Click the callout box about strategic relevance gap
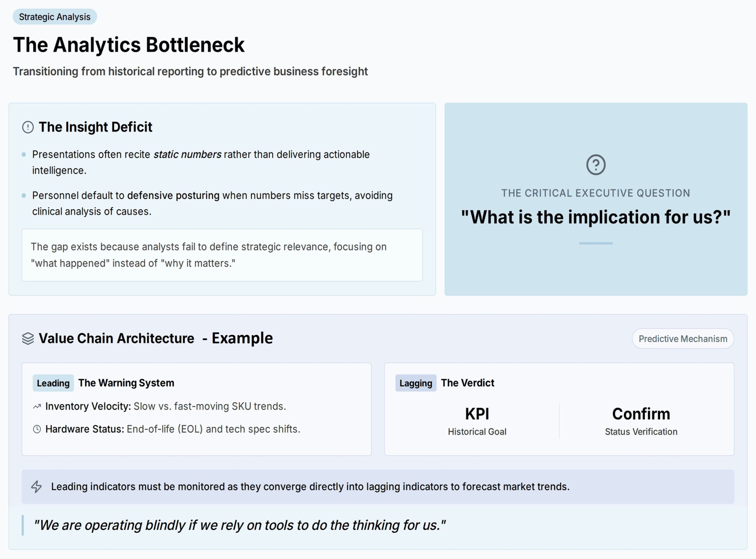 222,255
